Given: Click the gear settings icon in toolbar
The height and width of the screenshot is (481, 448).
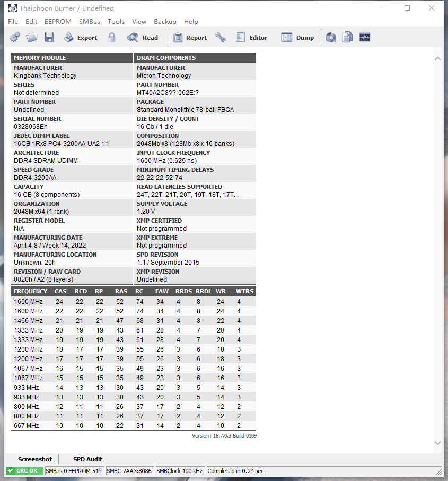Looking at the screenshot, I should pyautogui.click(x=15, y=38).
